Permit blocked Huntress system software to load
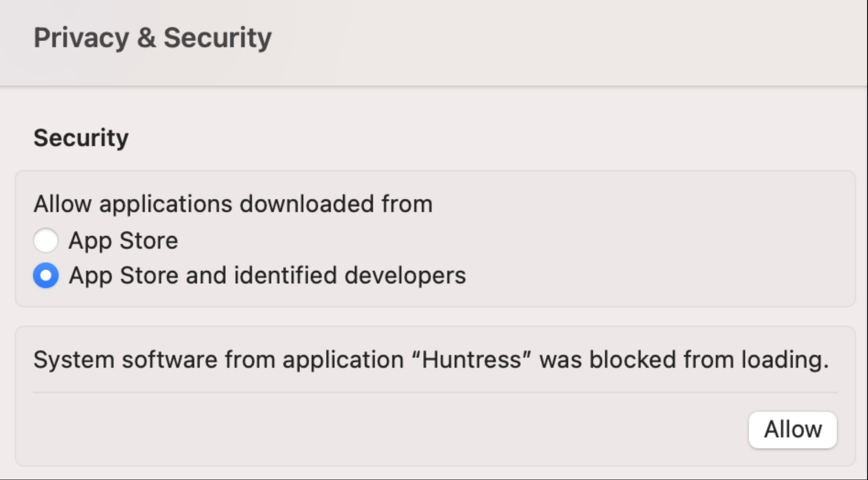 pyautogui.click(x=791, y=429)
